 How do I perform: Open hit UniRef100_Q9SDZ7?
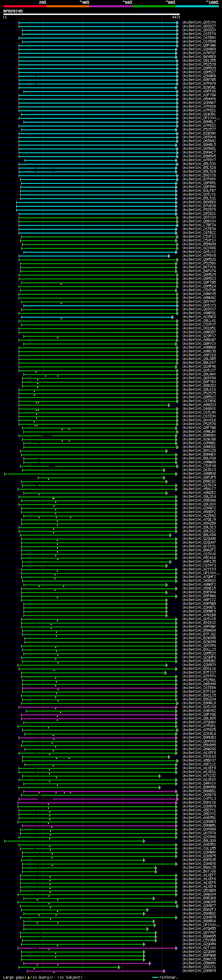click(x=199, y=26)
